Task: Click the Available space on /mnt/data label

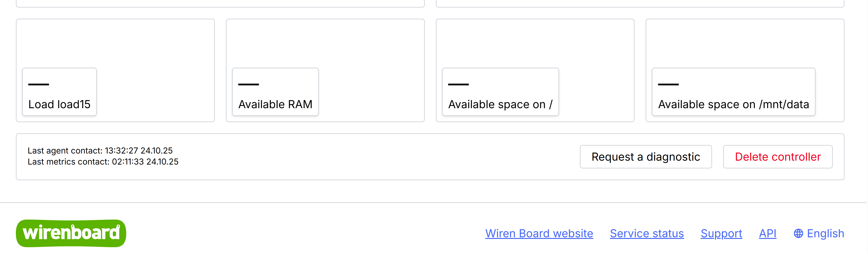Action: [x=733, y=104]
